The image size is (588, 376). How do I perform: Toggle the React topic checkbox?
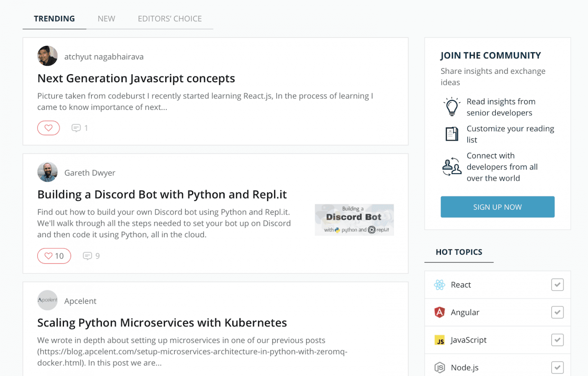point(557,285)
